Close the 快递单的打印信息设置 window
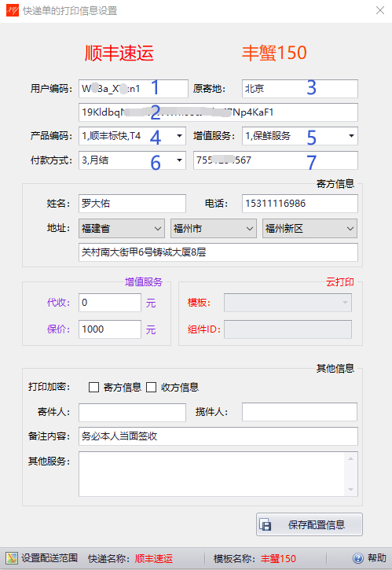Viewport: 392px width, 570px height. pyautogui.click(x=380, y=10)
